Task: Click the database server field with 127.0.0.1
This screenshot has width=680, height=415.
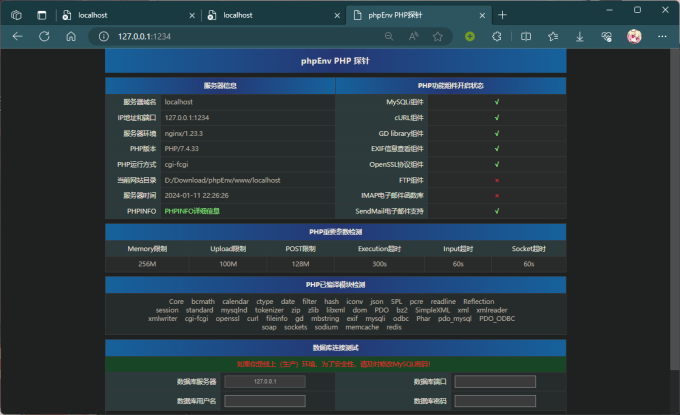Action: [265, 382]
